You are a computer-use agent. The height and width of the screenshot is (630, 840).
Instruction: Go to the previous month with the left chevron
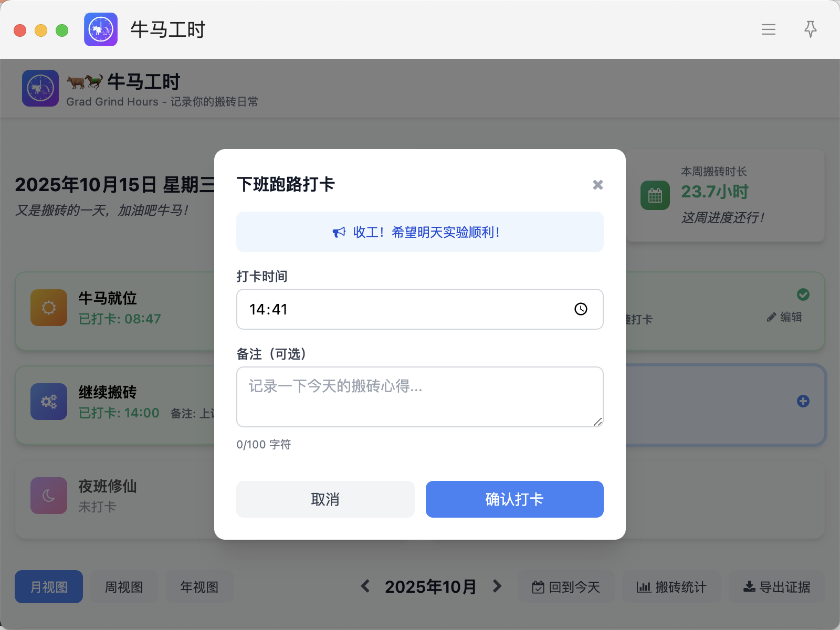coord(365,586)
